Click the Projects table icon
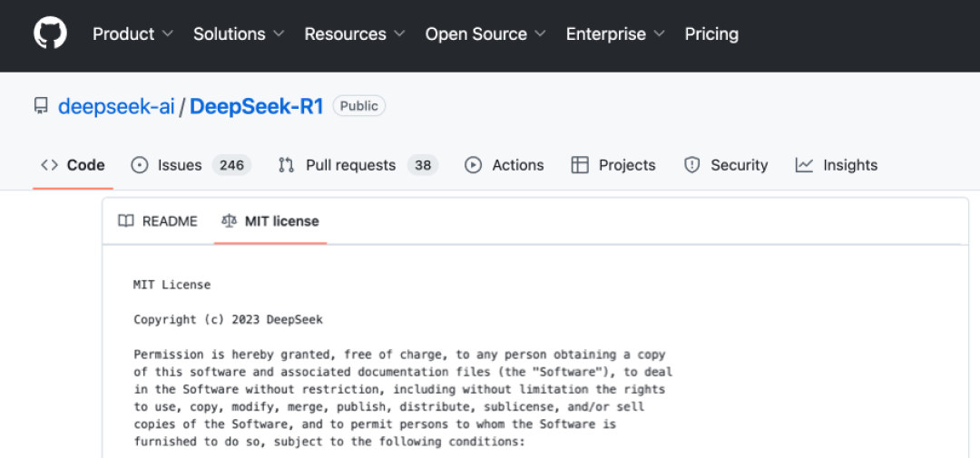Image resolution: width=980 pixels, height=458 pixels. click(580, 165)
